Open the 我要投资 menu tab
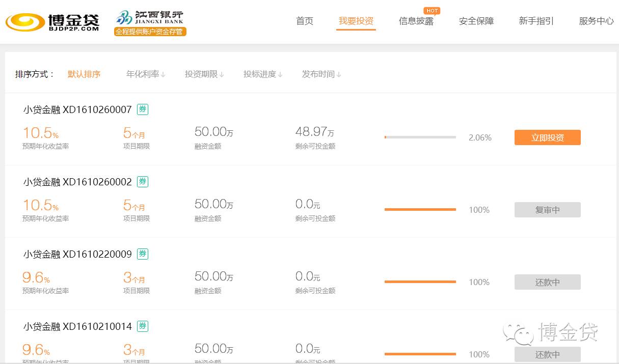The width and height of the screenshot is (619, 364). [356, 21]
